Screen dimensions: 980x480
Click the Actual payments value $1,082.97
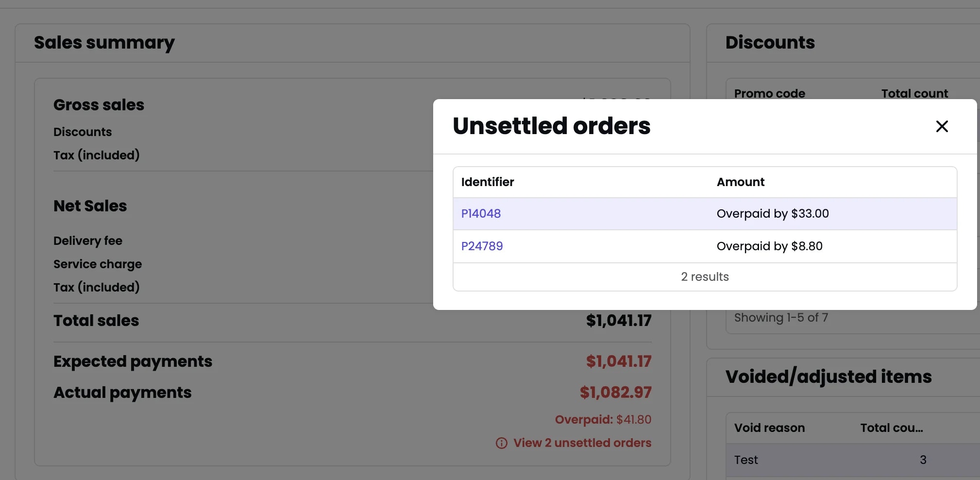(x=615, y=392)
